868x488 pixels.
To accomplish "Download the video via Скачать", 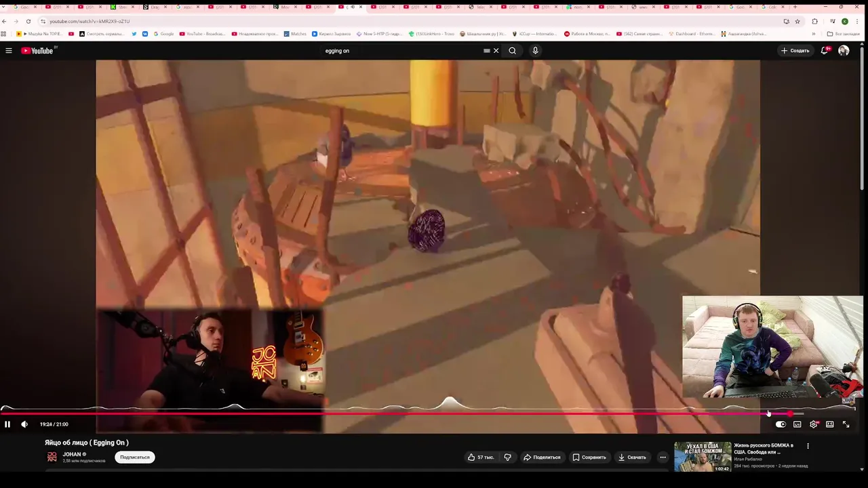I will (x=632, y=457).
